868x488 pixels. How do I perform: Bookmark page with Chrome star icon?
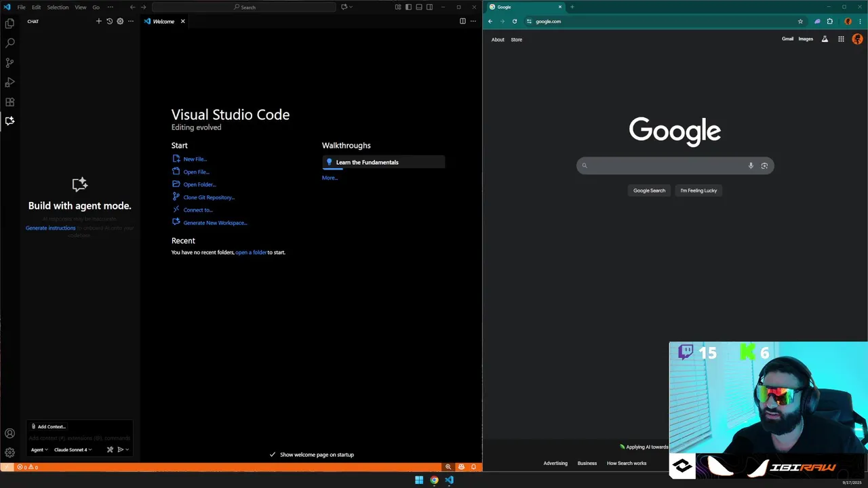(x=800, y=21)
